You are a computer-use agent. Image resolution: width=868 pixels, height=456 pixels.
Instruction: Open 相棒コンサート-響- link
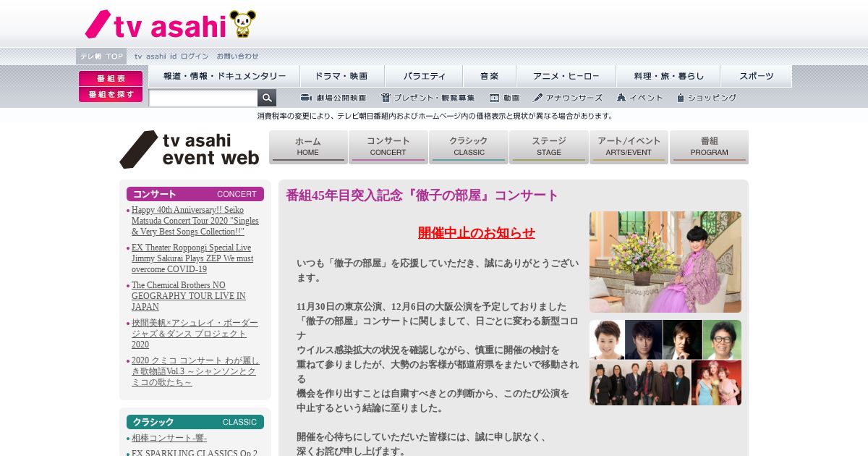169,438
